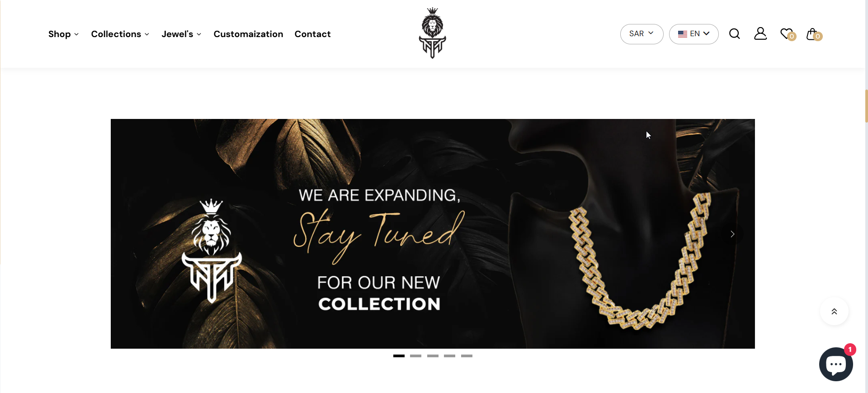Expand the Shop menu
868x393 pixels.
pyautogui.click(x=64, y=34)
